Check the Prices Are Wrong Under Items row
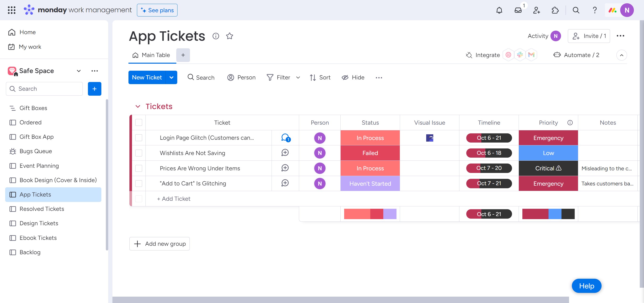This screenshot has width=644, height=303. coord(139,168)
